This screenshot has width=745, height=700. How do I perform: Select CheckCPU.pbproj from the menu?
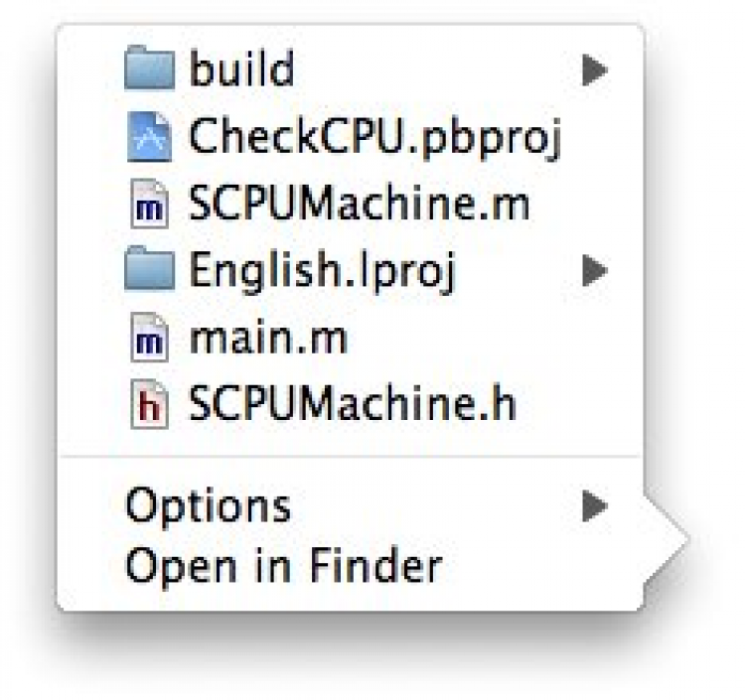point(374,138)
